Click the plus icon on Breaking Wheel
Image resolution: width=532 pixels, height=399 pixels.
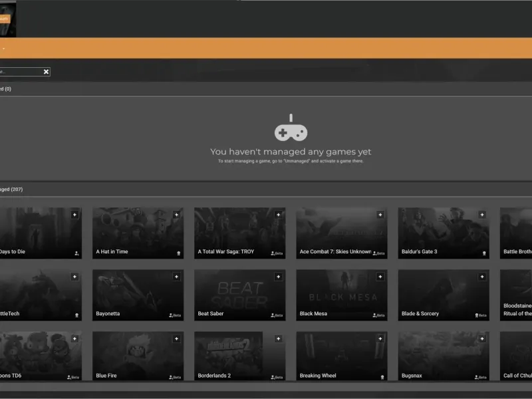(x=380, y=338)
